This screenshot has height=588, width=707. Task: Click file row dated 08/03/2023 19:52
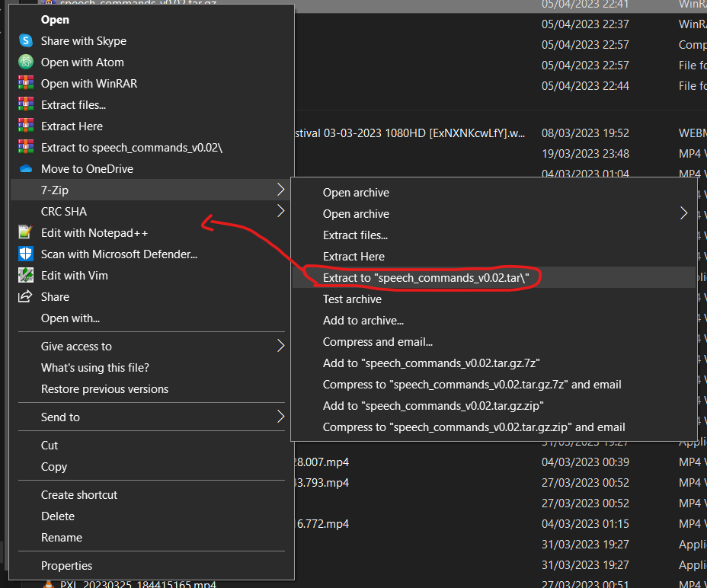[x=501, y=133]
